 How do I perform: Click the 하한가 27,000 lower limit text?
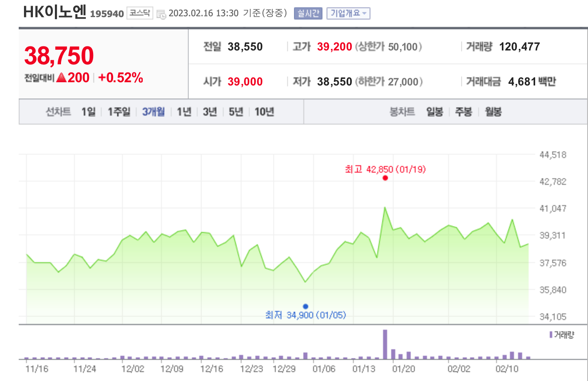[x=389, y=82]
